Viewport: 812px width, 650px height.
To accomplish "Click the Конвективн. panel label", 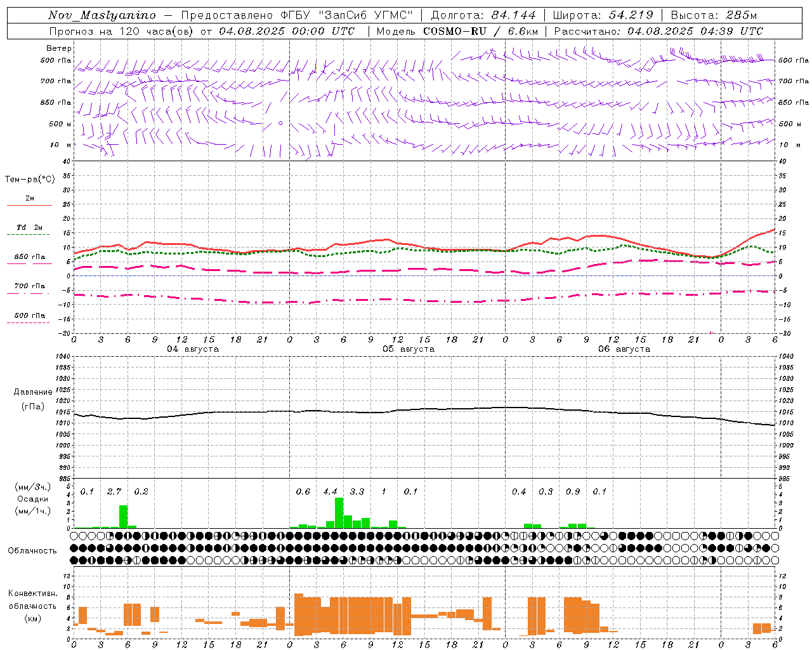I will 33,594.
